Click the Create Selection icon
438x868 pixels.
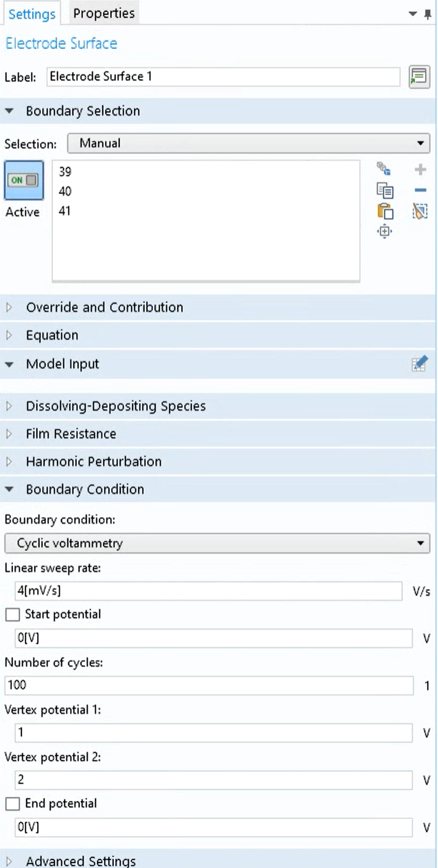[x=384, y=169]
